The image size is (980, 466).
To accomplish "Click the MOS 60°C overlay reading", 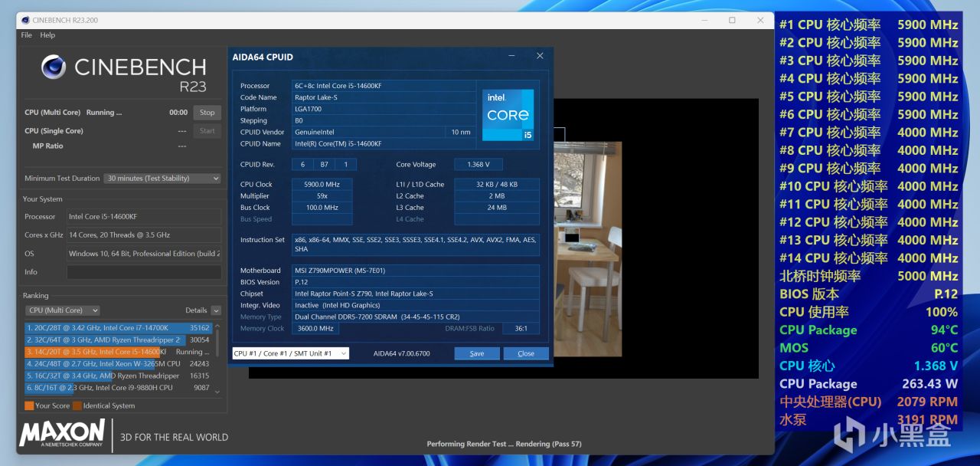I will click(x=869, y=347).
